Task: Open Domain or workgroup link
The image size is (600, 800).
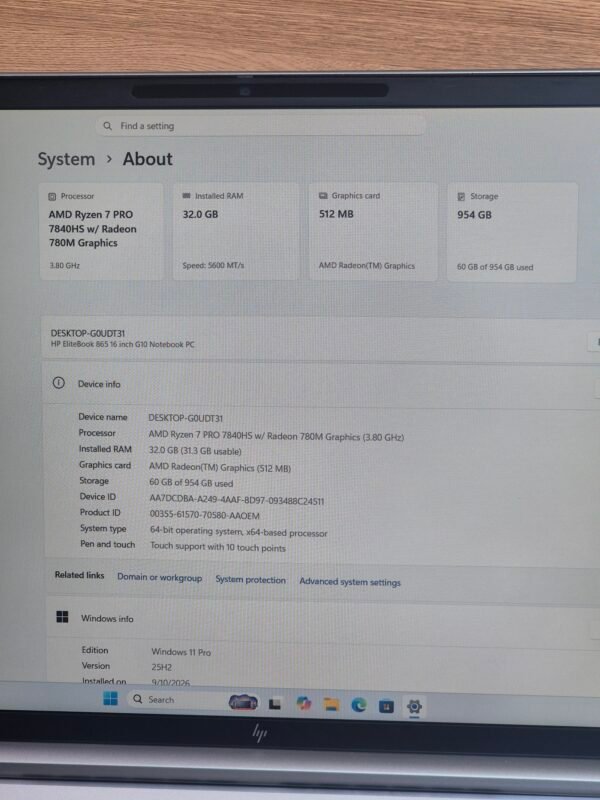Action: click(x=160, y=578)
